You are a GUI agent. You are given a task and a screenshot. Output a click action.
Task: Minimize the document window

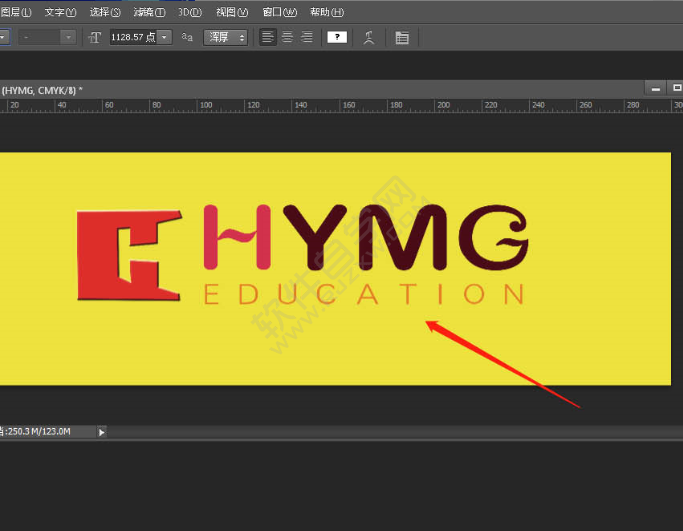pos(656,88)
